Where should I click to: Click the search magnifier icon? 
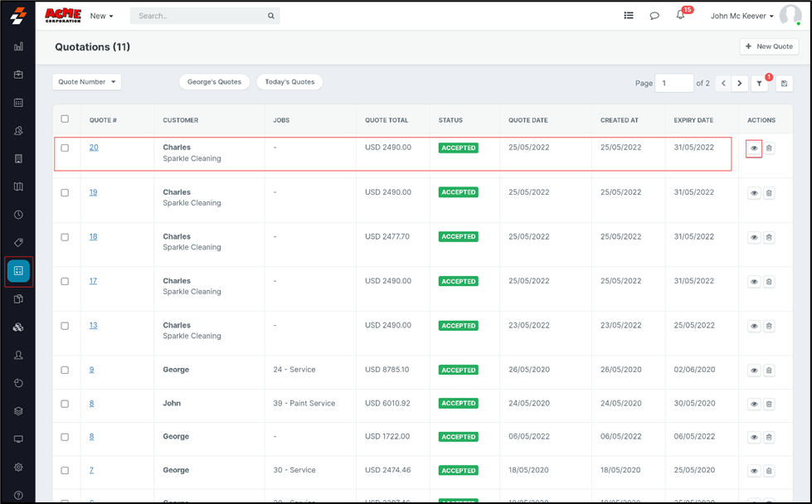click(x=271, y=16)
